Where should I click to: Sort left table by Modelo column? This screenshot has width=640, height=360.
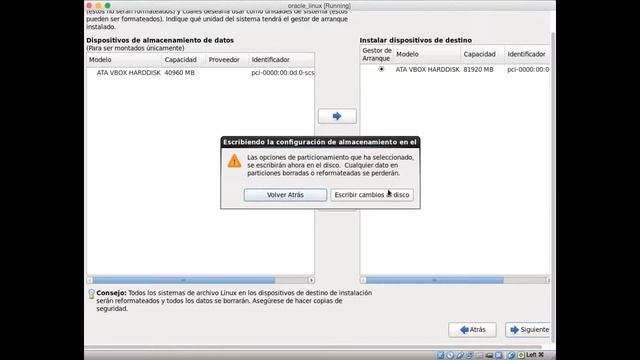tap(124, 60)
